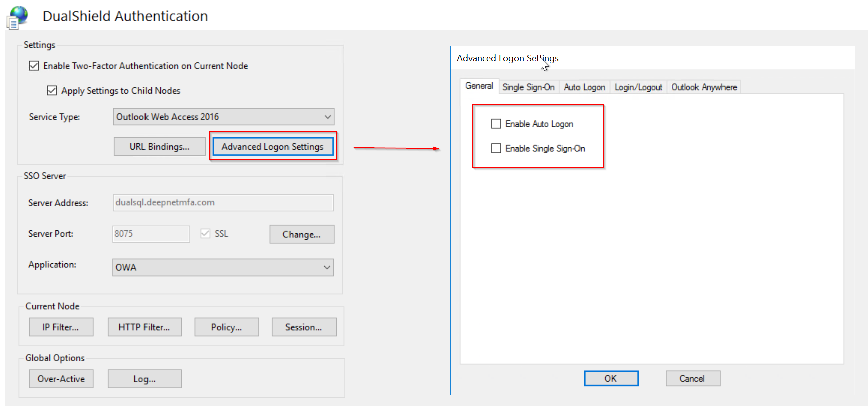The height and width of the screenshot is (406, 868).
Task: Click the URL Bindings button
Action: [160, 147]
